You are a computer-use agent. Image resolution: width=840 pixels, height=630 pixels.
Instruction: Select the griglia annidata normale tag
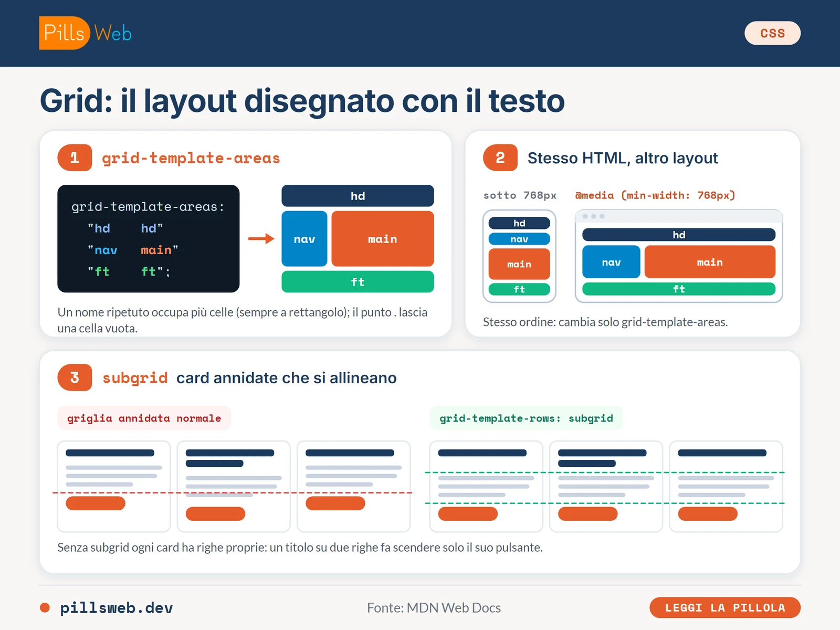(x=144, y=418)
